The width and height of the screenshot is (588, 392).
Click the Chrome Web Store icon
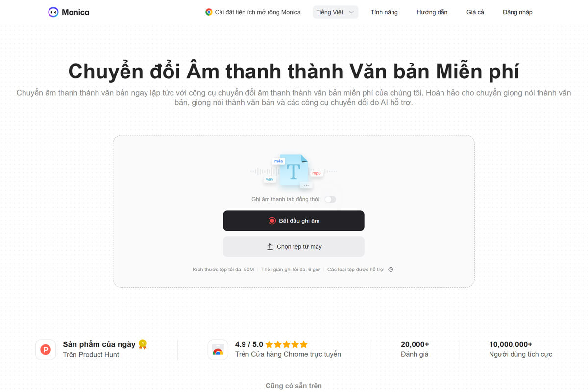(x=218, y=350)
